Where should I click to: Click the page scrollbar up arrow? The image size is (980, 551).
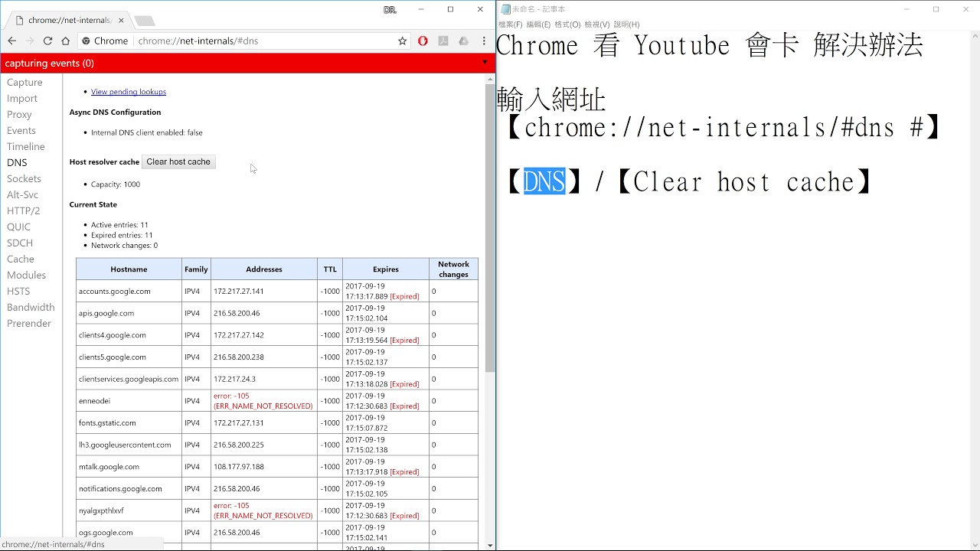490,79
